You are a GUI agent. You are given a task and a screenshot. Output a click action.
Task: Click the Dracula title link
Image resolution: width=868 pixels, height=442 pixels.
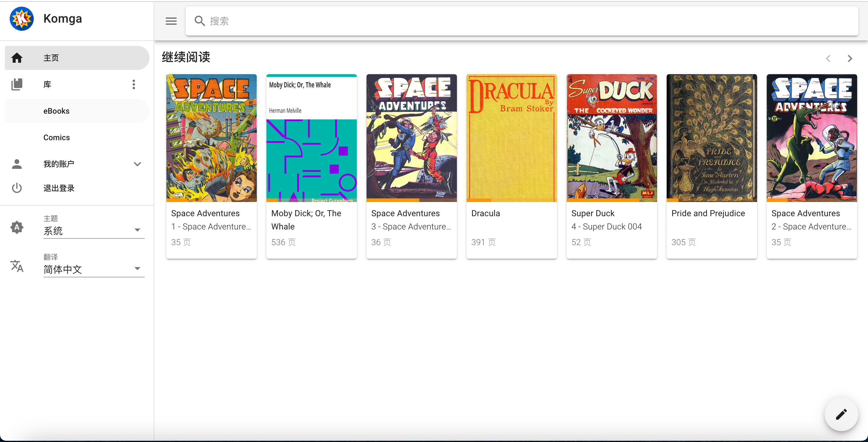[486, 213]
